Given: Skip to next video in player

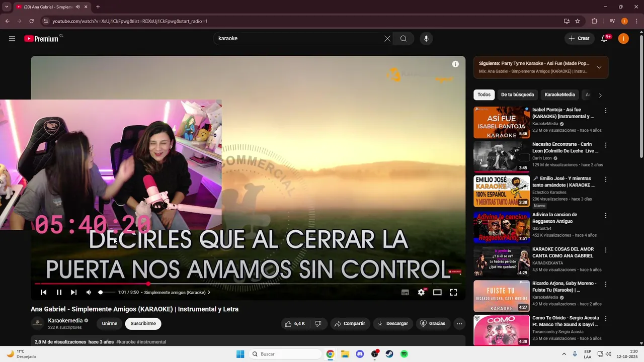Looking at the screenshot, I should tap(73, 292).
